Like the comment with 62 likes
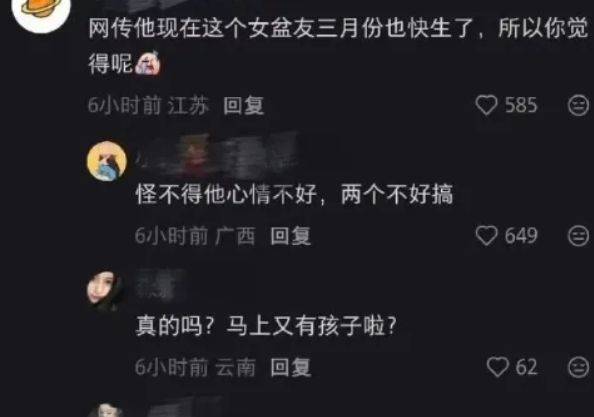Viewport: 594px width, 417px height. point(497,367)
